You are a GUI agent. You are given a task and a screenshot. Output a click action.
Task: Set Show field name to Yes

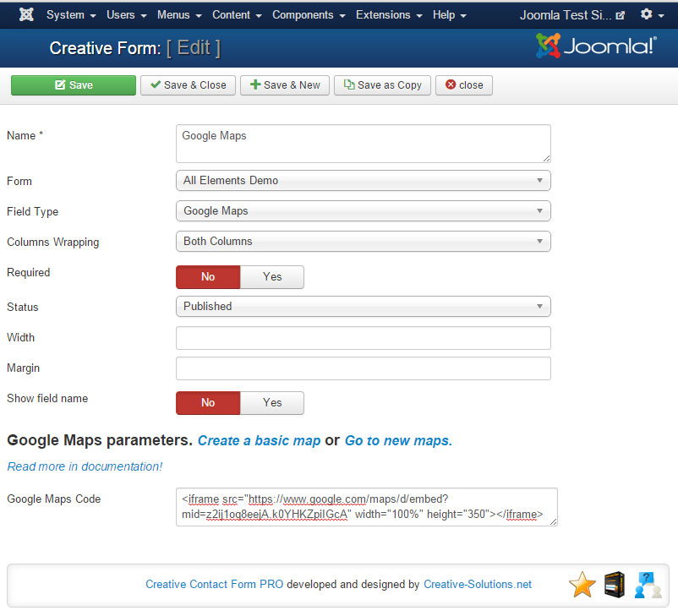[272, 403]
